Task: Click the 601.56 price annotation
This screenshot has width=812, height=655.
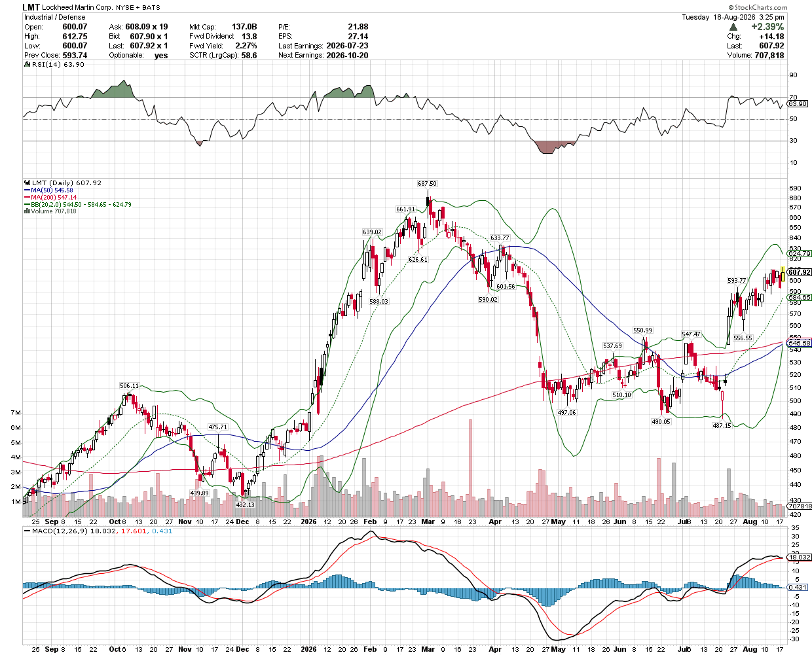Action: tap(506, 287)
